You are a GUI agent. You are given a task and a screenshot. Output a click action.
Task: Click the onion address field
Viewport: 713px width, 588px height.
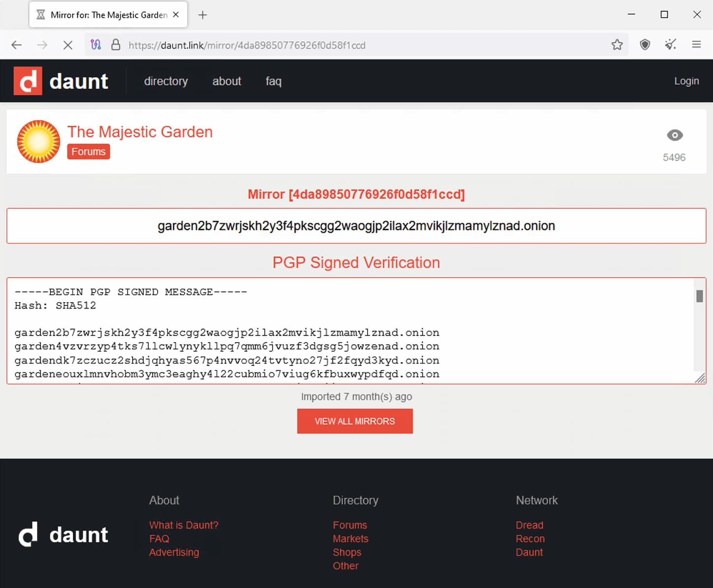356,226
